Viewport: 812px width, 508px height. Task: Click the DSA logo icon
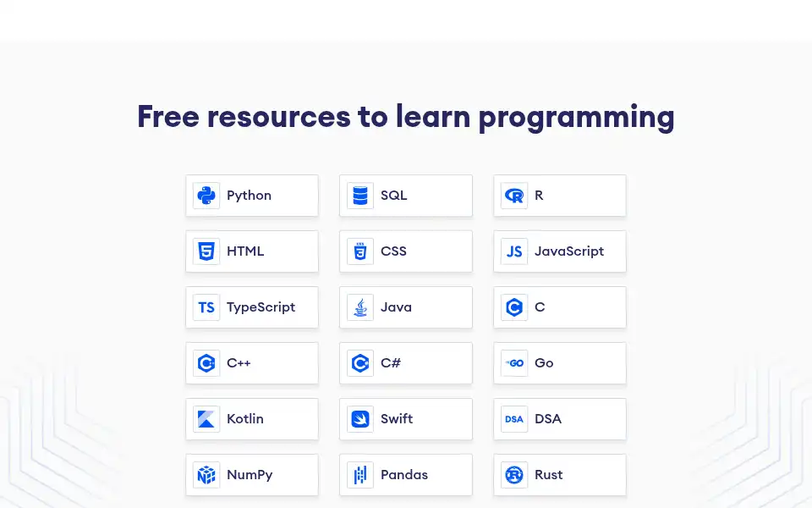click(x=514, y=419)
